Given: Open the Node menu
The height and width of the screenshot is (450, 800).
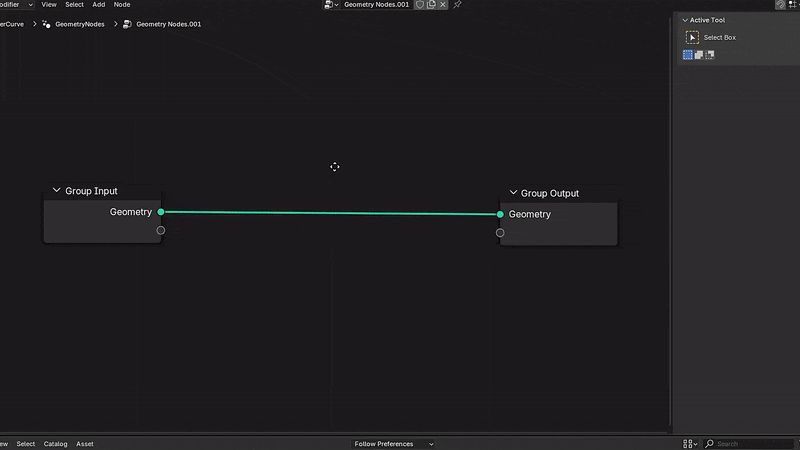Looking at the screenshot, I should (x=122, y=5).
